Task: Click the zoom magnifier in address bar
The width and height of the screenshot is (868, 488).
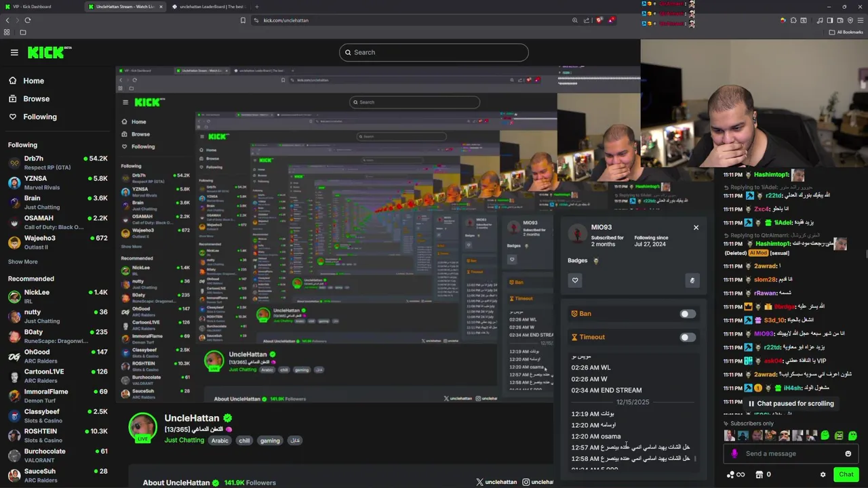Action: click(x=575, y=20)
